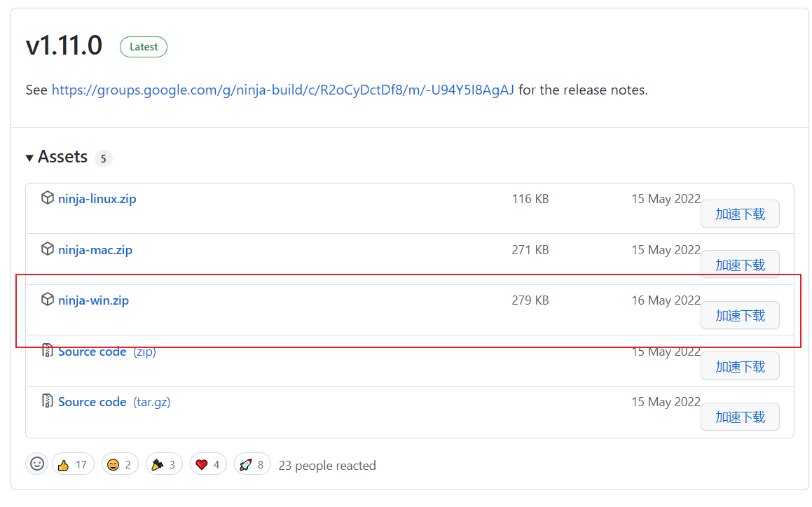Click 15 May 2022 date for ninja-mac.zip
This screenshot has width=812, height=507.
coord(666,249)
